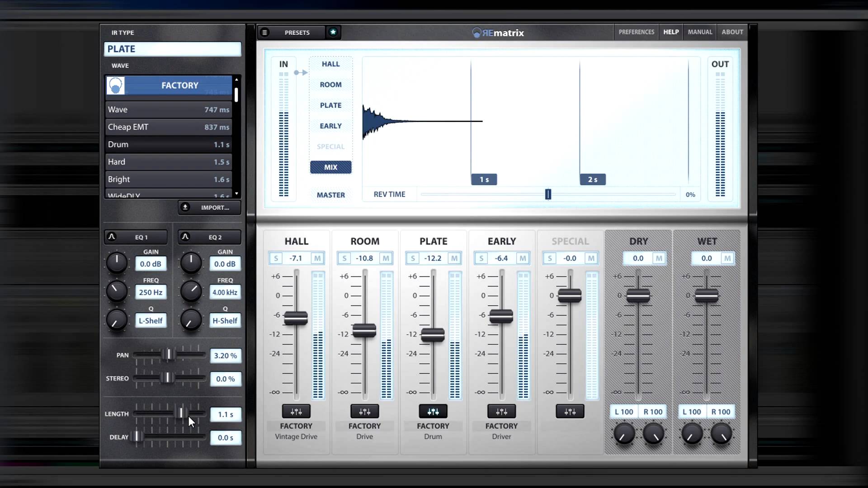Click the FACTORY bank logo icon
The height and width of the screenshot is (488, 868).
(116, 85)
